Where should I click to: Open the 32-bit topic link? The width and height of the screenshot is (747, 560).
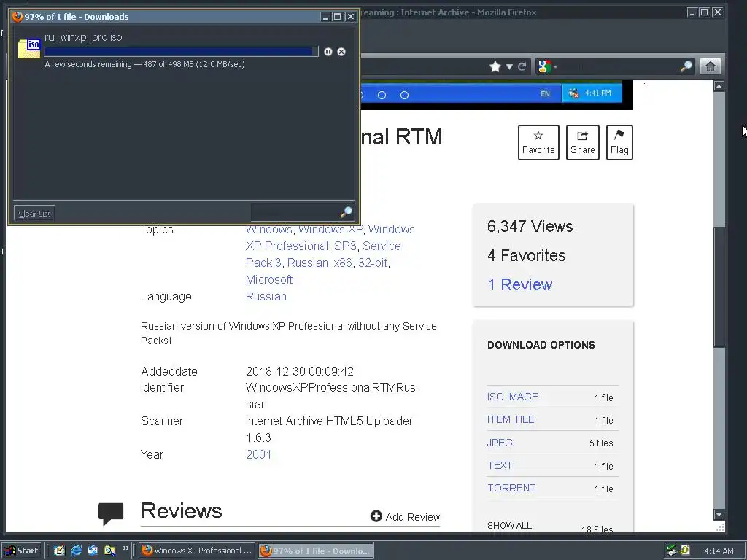[373, 262]
